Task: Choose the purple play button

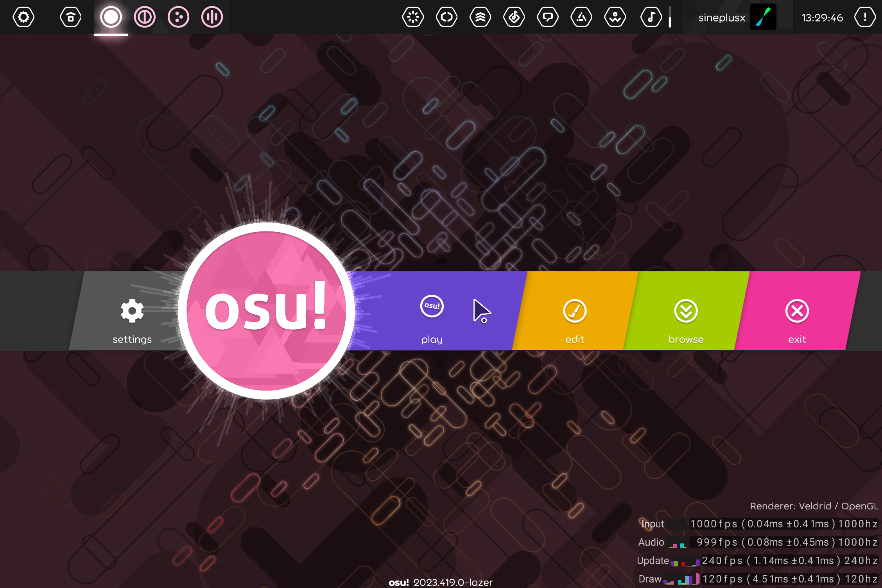Action: (x=432, y=311)
